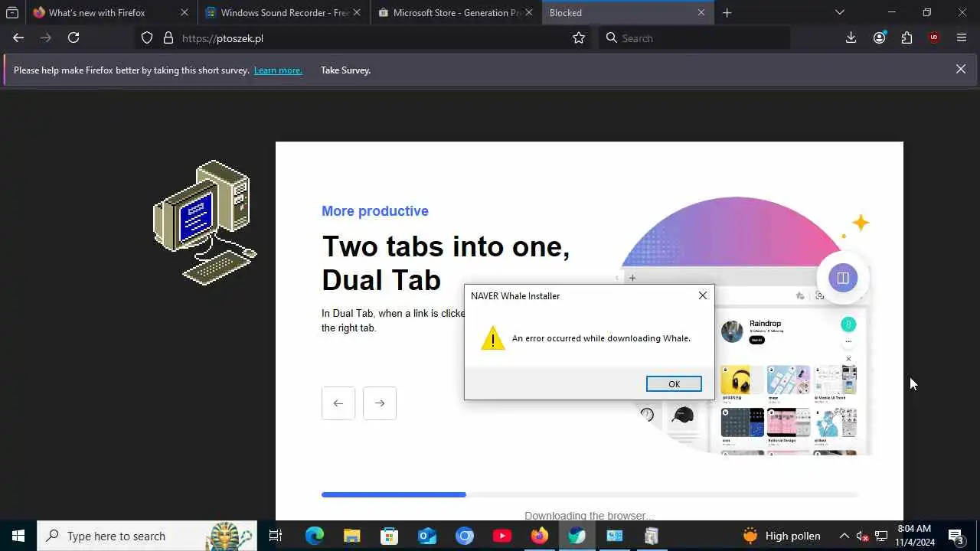Open the monitor-icon app on taskbar
980x551 pixels.
pyautogui.click(x=615, y=536)
